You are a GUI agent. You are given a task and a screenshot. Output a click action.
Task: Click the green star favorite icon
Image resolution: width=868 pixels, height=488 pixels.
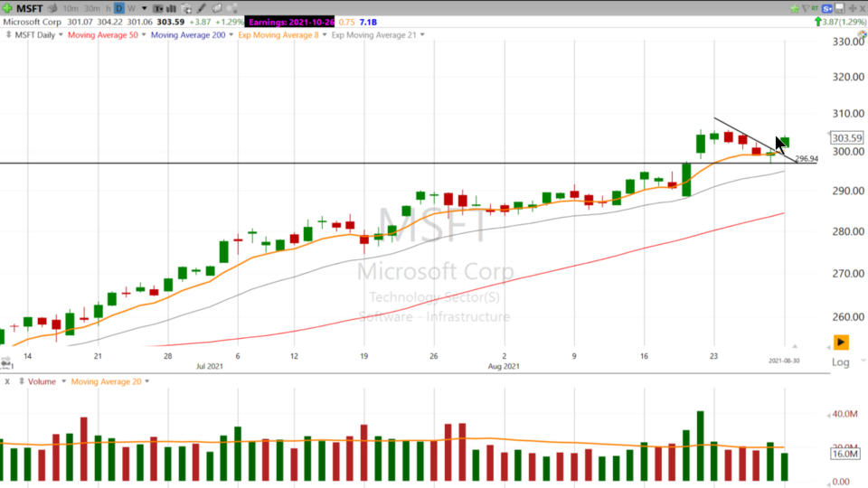coord(795,8)
